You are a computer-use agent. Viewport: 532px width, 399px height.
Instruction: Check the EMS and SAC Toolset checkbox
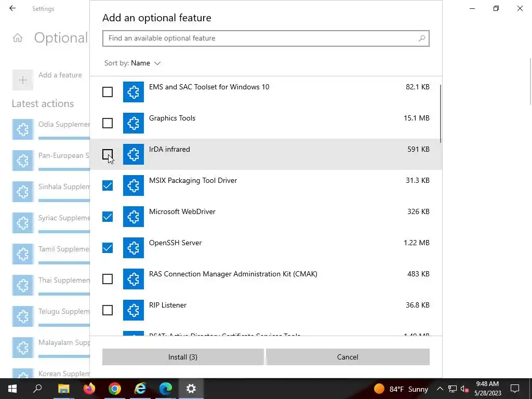pos(108,92)
